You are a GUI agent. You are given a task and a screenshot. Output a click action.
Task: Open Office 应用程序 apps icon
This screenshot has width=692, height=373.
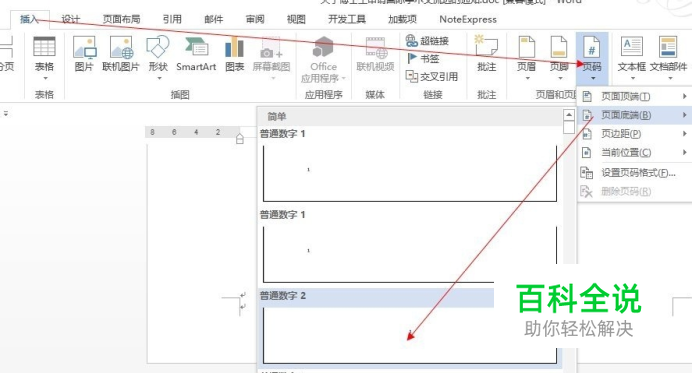coord(323,47)
